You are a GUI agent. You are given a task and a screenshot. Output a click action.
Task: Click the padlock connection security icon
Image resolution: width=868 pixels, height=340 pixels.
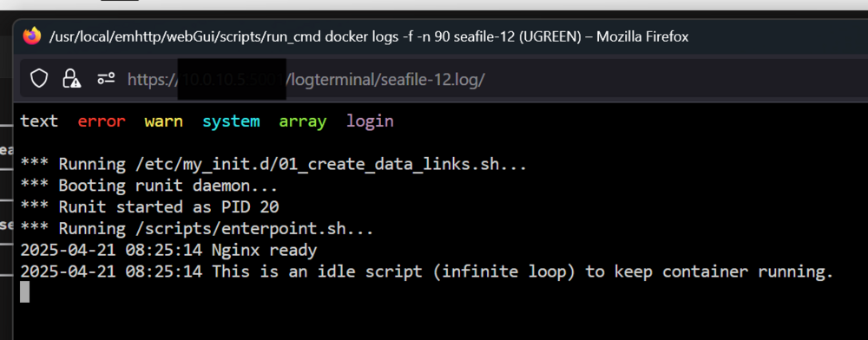pos(71,79)
